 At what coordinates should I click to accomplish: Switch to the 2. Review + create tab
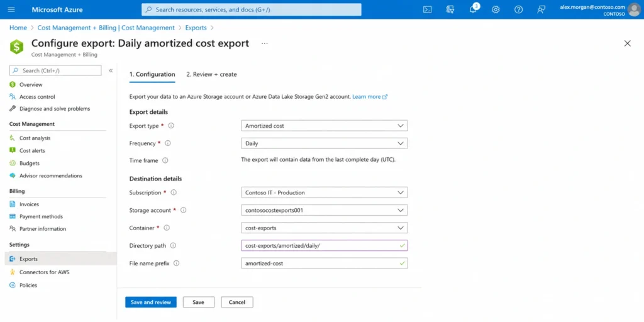click(211, 74)
